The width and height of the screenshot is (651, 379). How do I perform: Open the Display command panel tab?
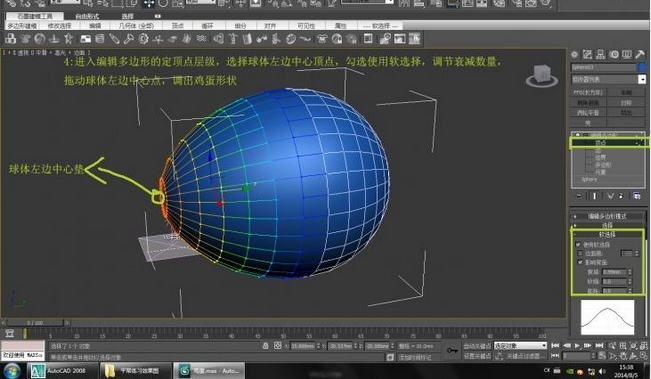click(x=627, y=54)
